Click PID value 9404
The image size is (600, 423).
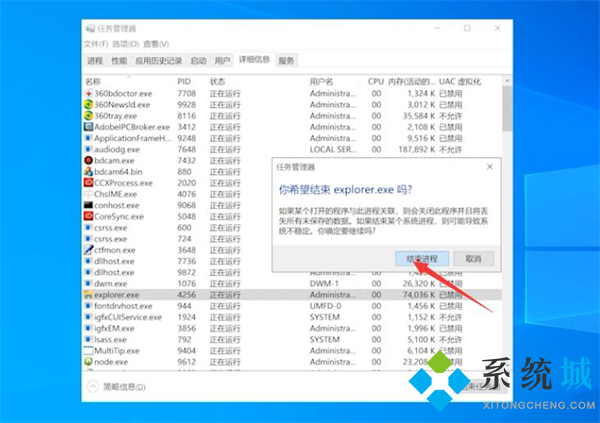coord(187,351)
